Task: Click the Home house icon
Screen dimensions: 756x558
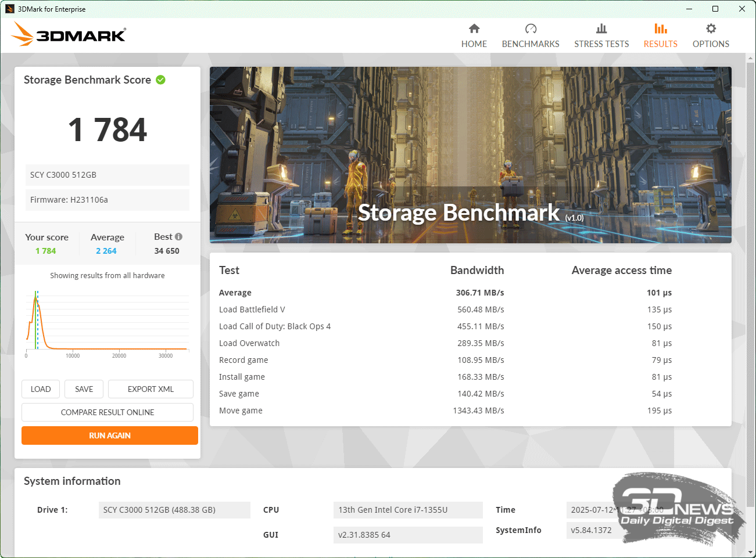Action: coord(474,28)
